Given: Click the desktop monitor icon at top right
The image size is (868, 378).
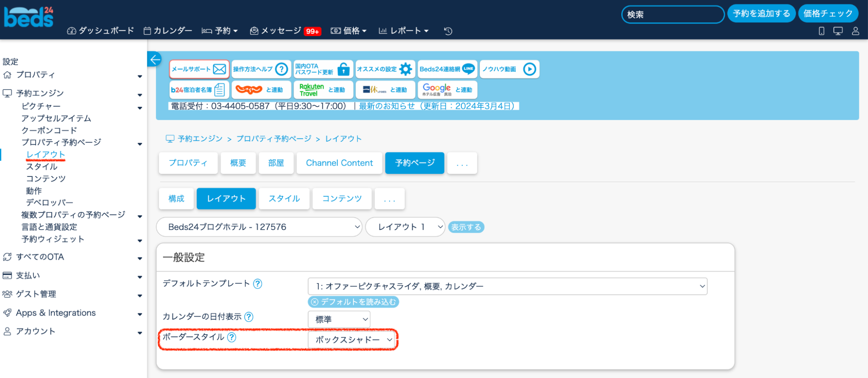Looking at the screenshot, I should tap(838, 31).
